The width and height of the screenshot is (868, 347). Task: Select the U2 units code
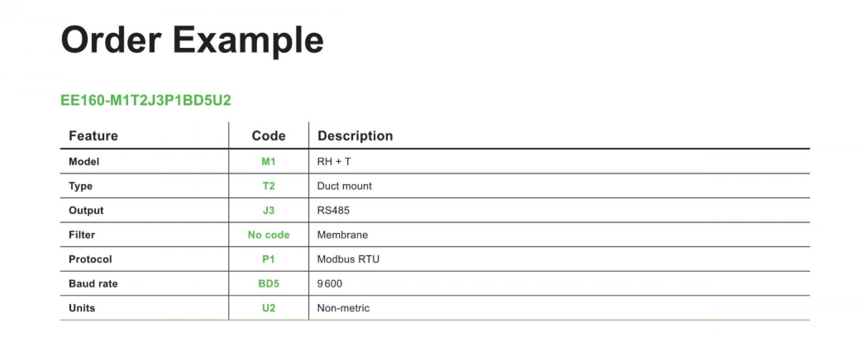(x=269, y=308)
